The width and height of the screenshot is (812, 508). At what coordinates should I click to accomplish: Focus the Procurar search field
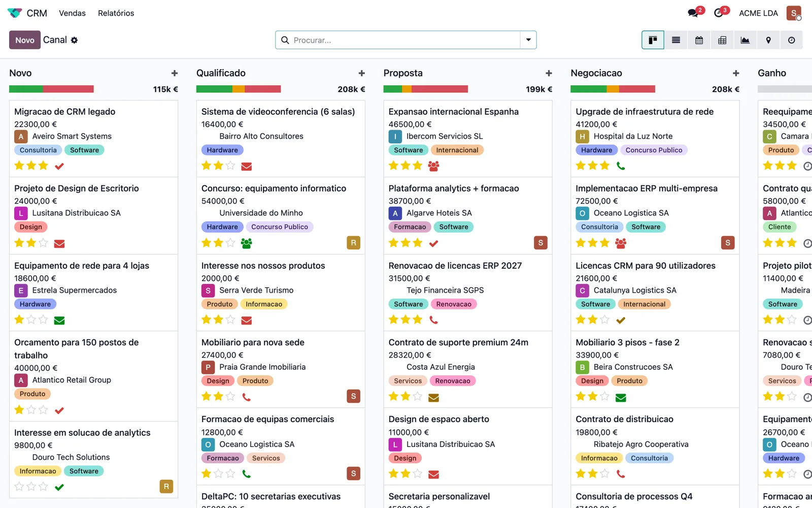pyautogui.click(x=405, y=40)
